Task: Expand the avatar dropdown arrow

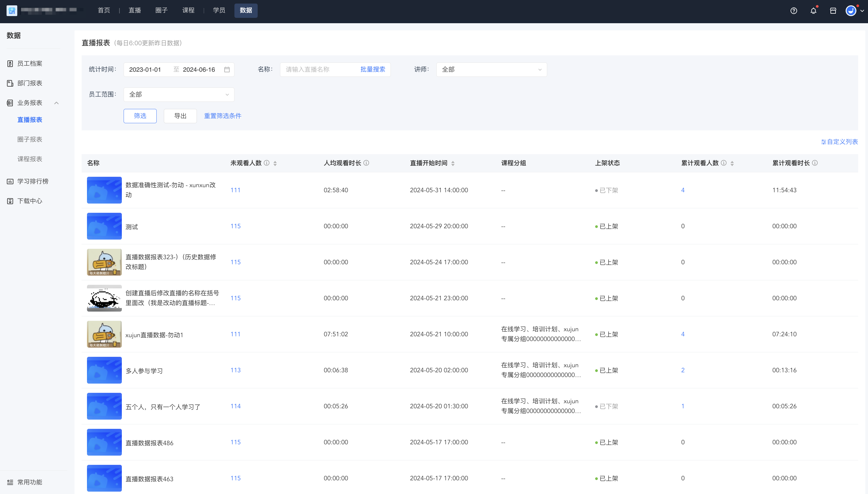Action: 862,11
